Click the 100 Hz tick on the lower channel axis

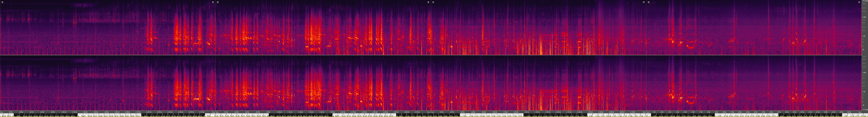point(864,91)
